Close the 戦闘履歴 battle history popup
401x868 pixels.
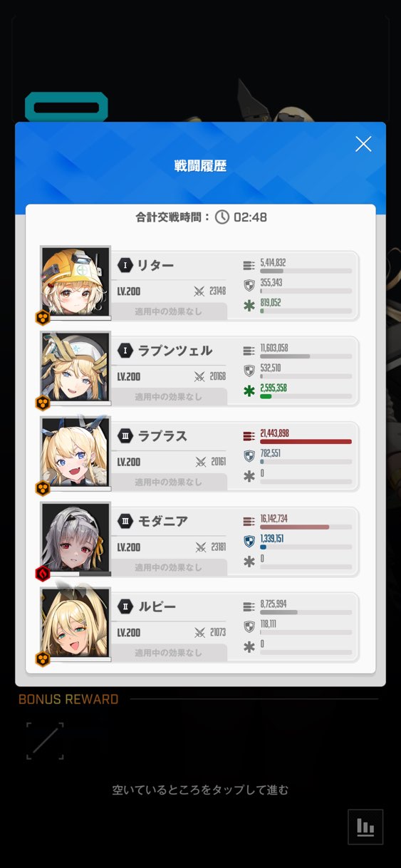click(363, 144)
